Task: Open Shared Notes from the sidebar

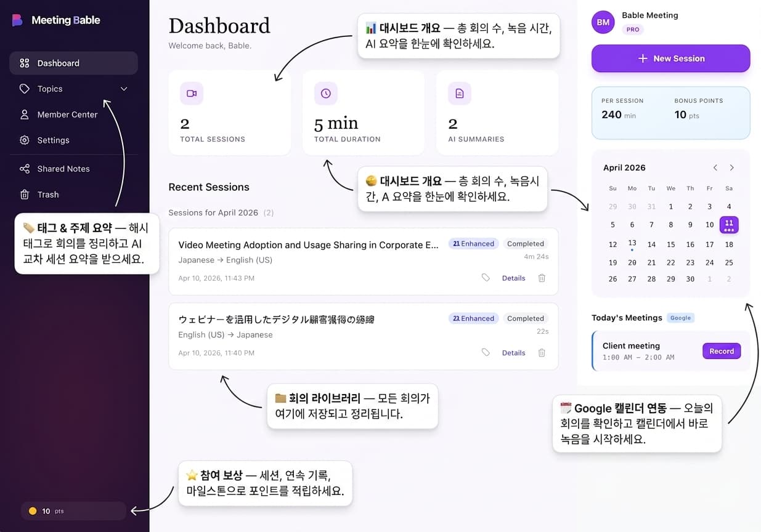Action: [24, 168]
